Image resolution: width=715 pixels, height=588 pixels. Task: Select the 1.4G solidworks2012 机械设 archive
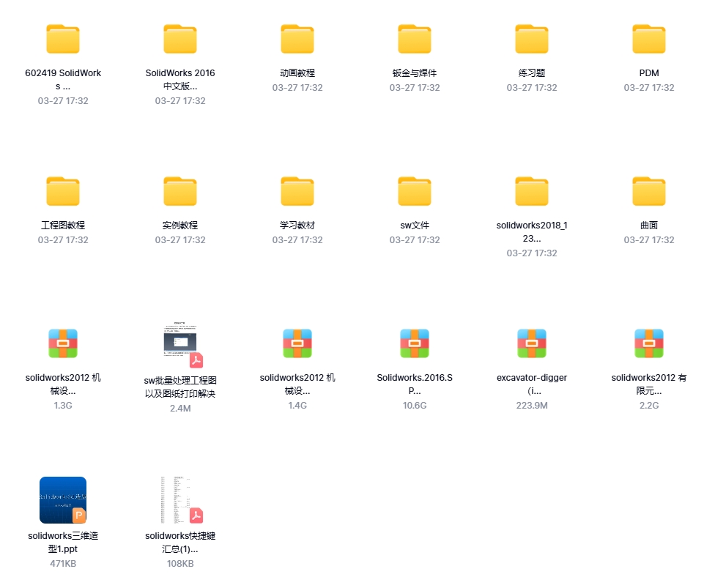(297, 343)
